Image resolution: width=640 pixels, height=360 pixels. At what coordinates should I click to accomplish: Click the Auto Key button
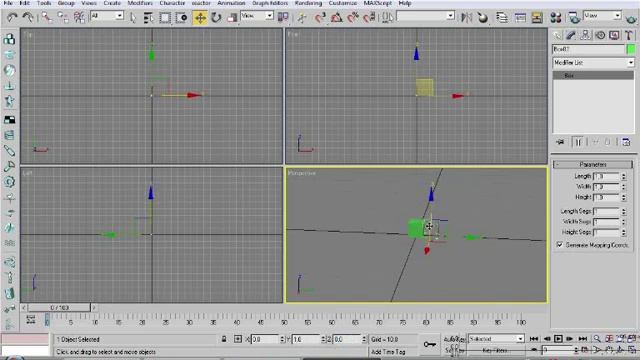pyautogui.click(x=454, y=339)
